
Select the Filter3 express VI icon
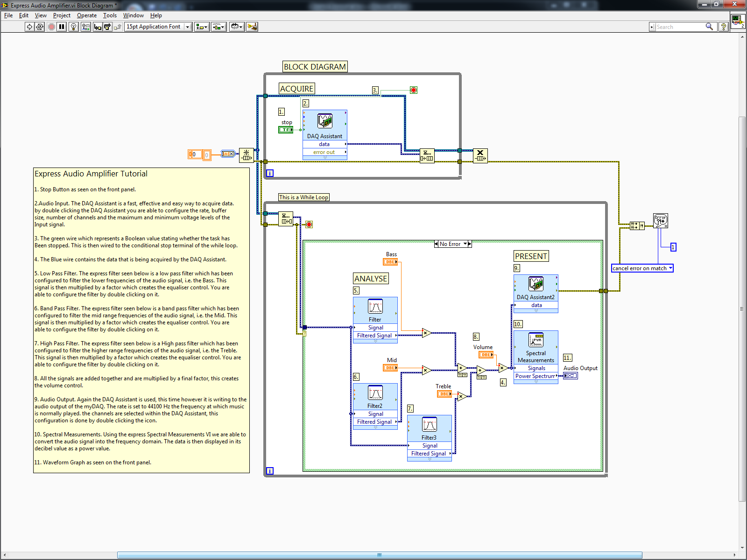pyautogui.click(x=430, y=425)
